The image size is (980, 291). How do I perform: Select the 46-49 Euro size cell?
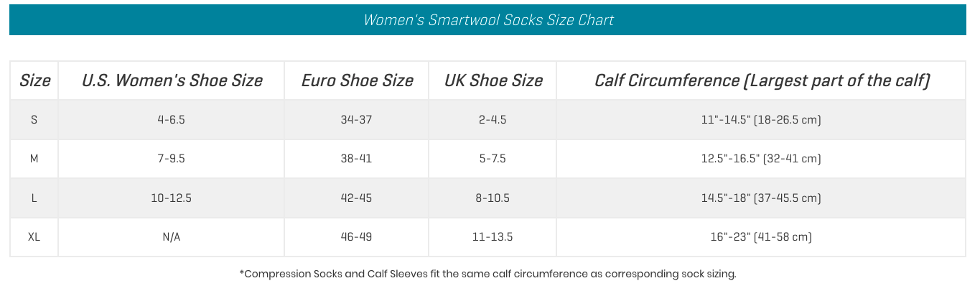click(x=357, y=237)
